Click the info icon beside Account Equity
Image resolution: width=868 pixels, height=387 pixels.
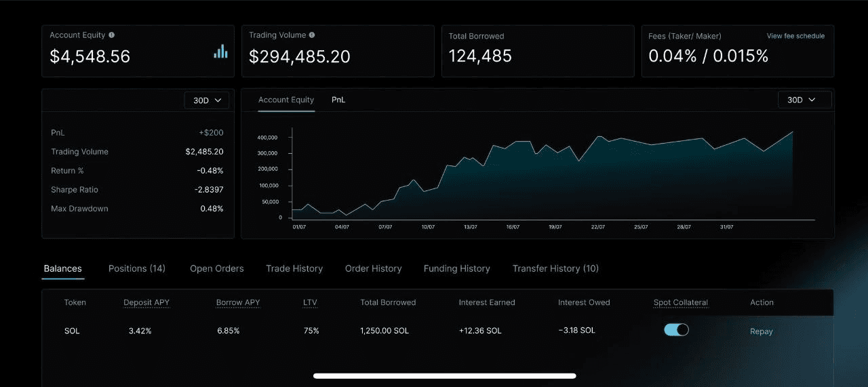coord(112,35)
